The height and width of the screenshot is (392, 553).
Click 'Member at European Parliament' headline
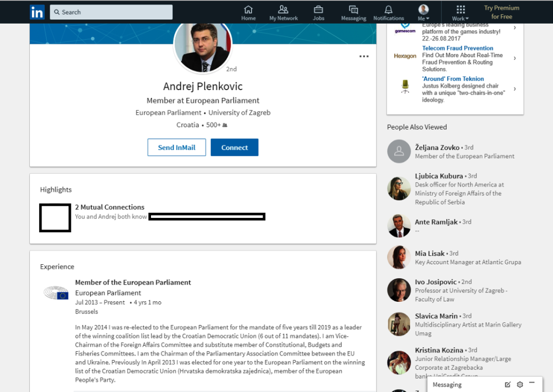[203, 101]
